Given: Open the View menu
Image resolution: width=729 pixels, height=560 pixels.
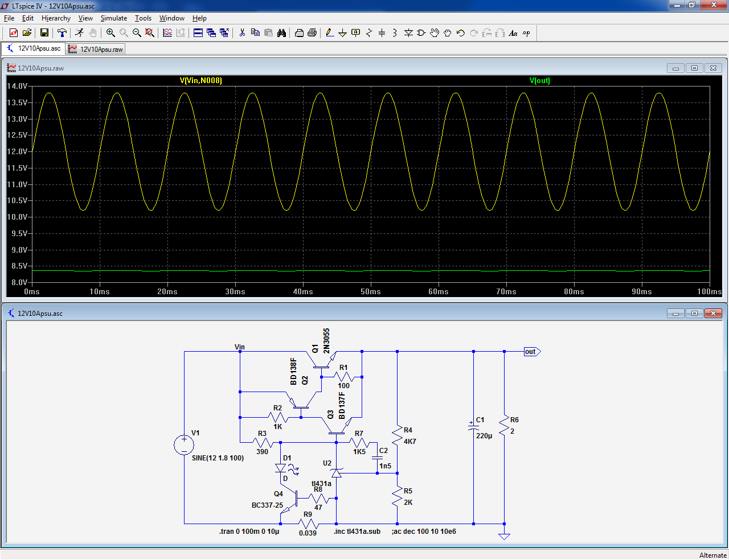Looking at the screenshot, I should tap(85, 18).
